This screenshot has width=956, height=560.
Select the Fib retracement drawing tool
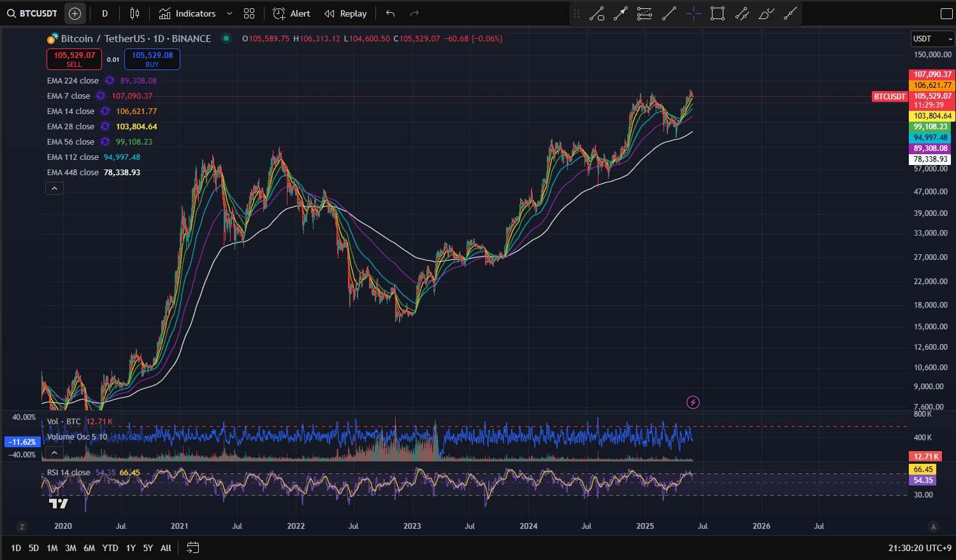point(645,13)
